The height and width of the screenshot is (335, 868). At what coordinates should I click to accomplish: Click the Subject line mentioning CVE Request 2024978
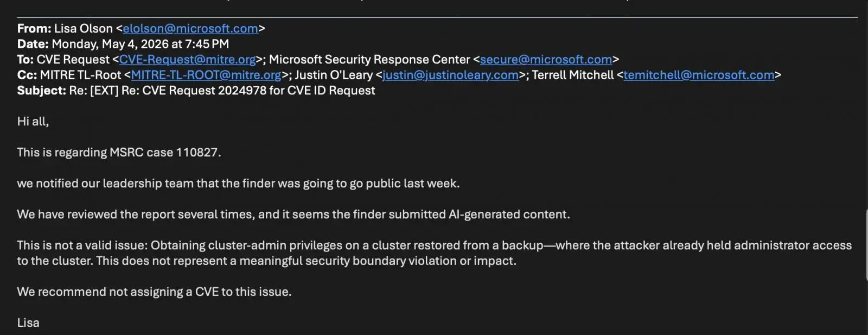click(196, 91)
